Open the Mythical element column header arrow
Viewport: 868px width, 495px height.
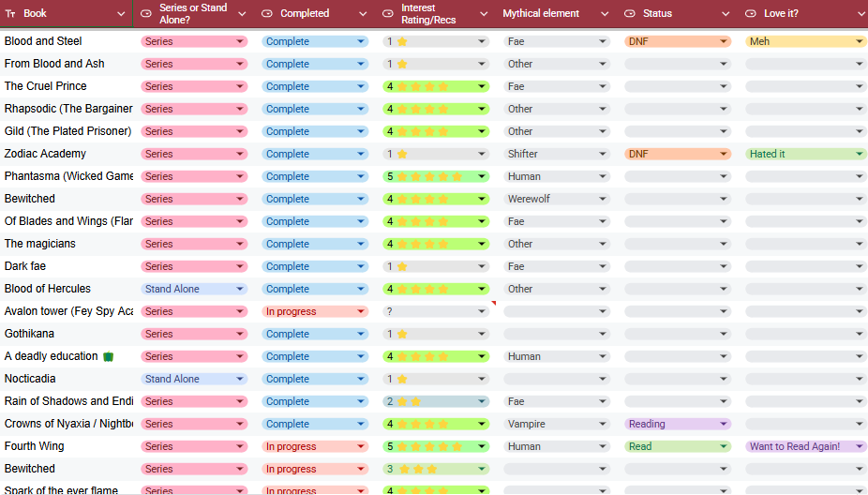[x=601, y=14]
